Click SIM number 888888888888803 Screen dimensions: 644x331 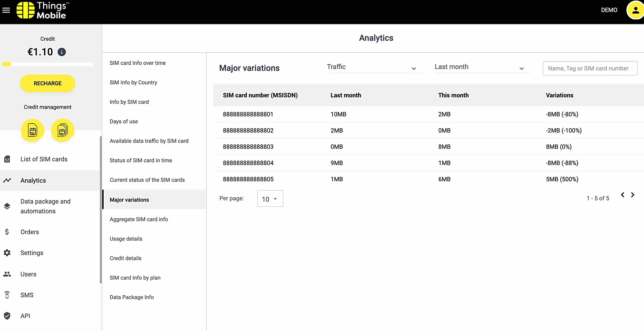coord(248,147)
